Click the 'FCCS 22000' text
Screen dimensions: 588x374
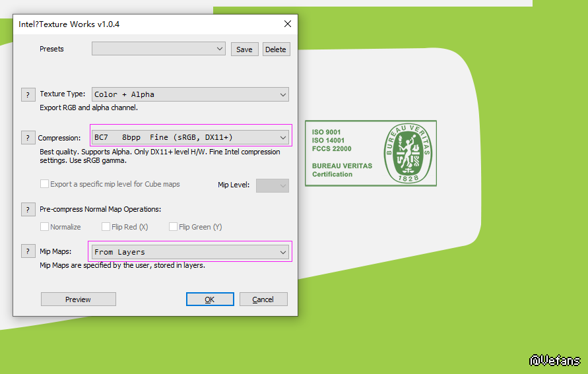[331, 148]
